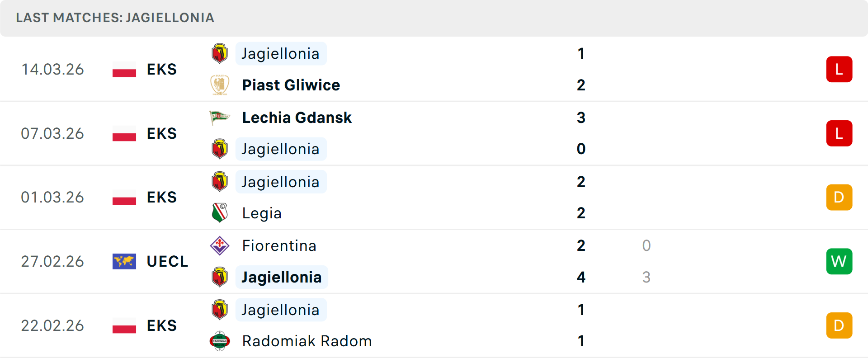The image size is (868, 358).
Task: Click the Lechia Gdansk flag crest
Action: pyautogui.click(x=220, y=117)
